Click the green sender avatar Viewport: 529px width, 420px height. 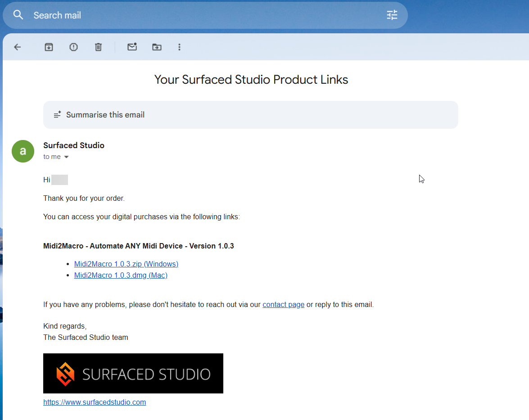click(x=23, y=151)
